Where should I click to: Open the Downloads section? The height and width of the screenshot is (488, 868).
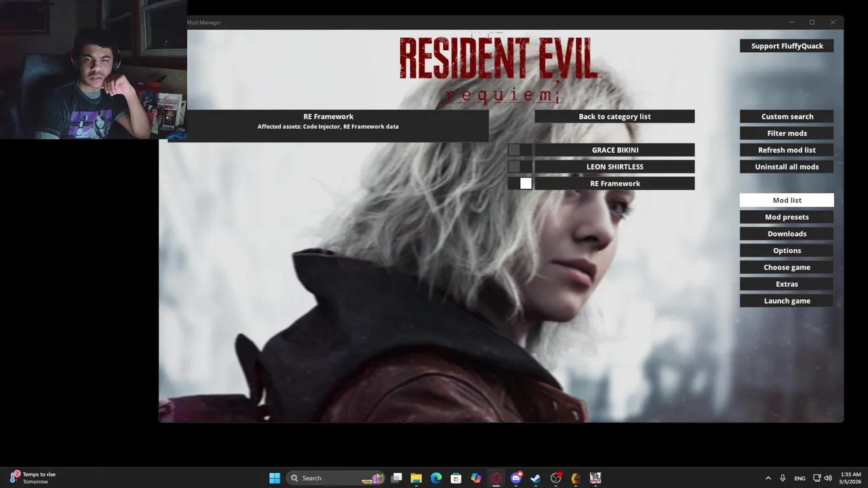787,234
